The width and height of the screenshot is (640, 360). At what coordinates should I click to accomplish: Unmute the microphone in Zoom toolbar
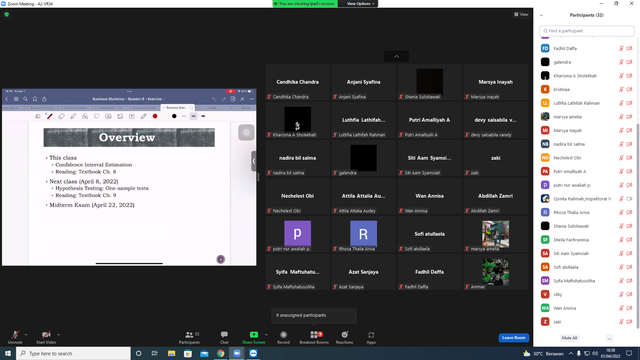(15, 337)
